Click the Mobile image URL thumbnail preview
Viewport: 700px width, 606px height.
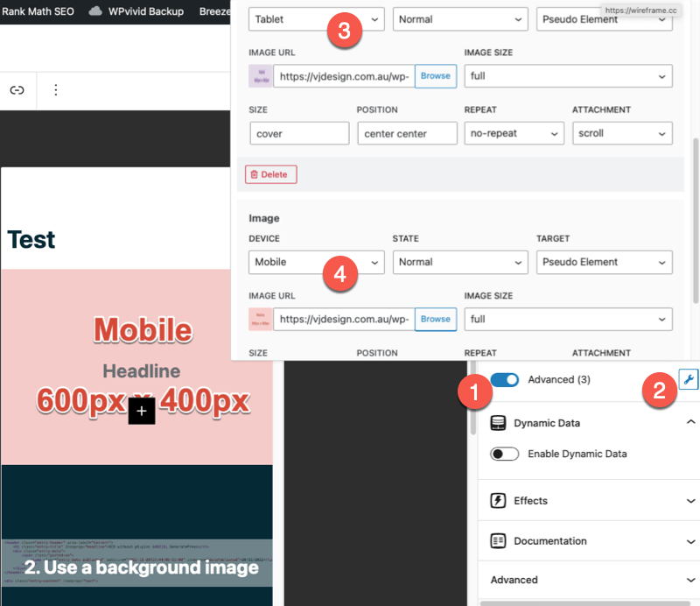pos(261,320)
